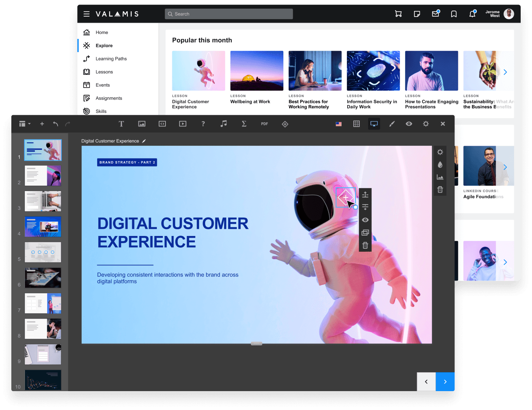This screenshot has height=410, width=532.
Task: Insert a math formula element
Action: click(x=244, y=124)
